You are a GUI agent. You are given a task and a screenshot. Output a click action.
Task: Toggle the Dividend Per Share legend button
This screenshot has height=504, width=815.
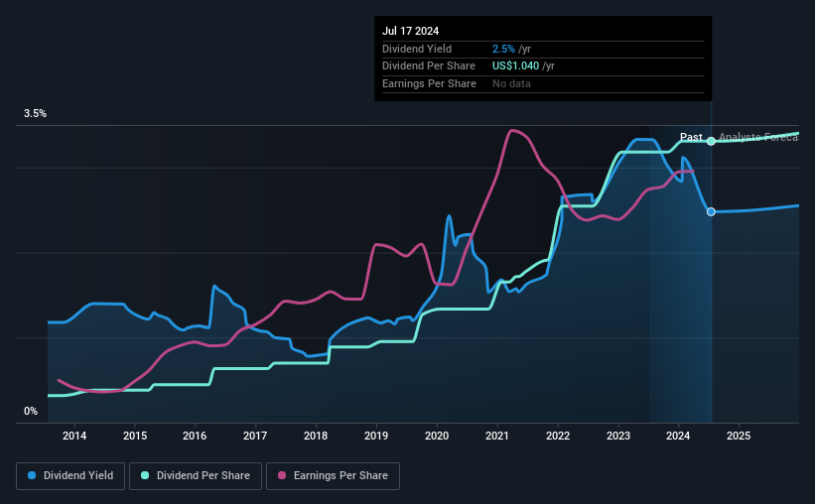tap(196, 476)
